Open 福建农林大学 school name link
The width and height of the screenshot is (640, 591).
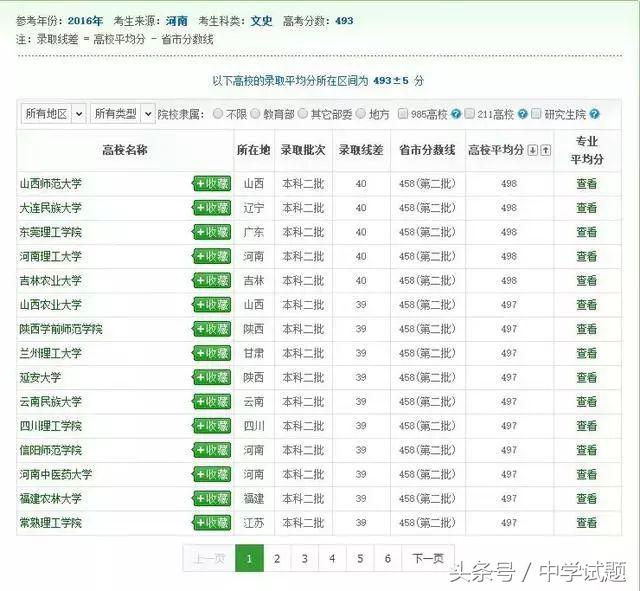click(x=51, y=498)
